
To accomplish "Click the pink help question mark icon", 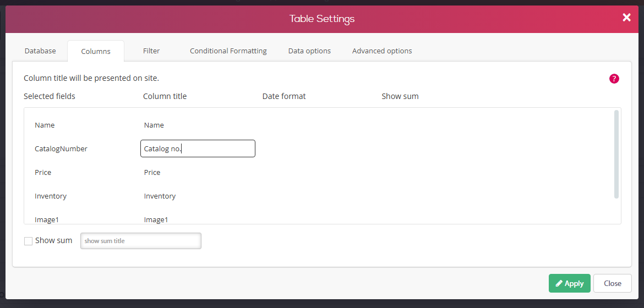I will [614, 79].
